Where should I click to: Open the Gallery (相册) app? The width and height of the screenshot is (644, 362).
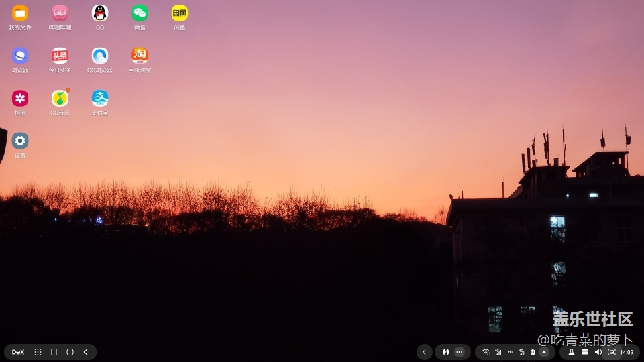20,99
